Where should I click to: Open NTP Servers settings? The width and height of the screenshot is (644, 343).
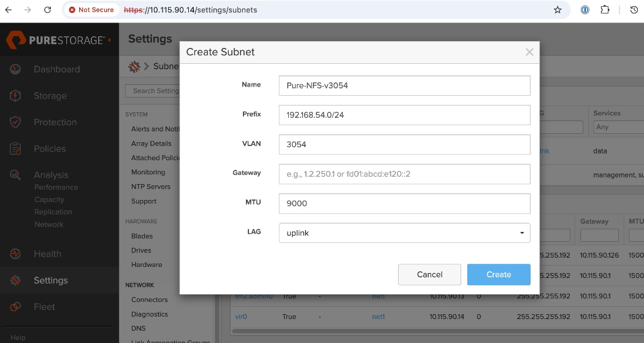151,187
